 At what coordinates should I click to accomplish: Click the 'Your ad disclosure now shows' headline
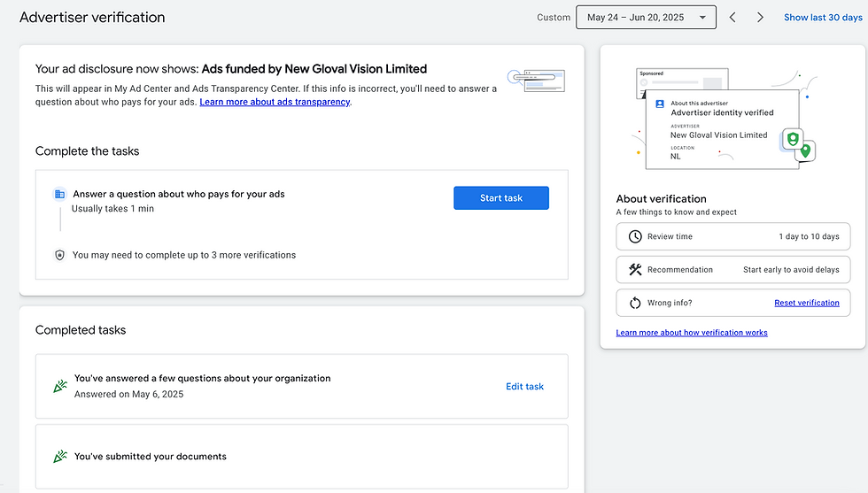coord(231,69)
